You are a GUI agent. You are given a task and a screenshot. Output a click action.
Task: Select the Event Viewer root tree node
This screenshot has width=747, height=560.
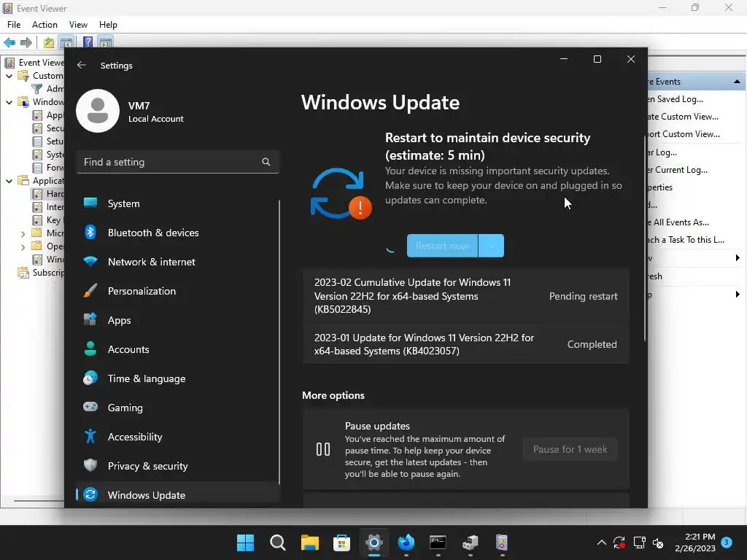point(34,63)
